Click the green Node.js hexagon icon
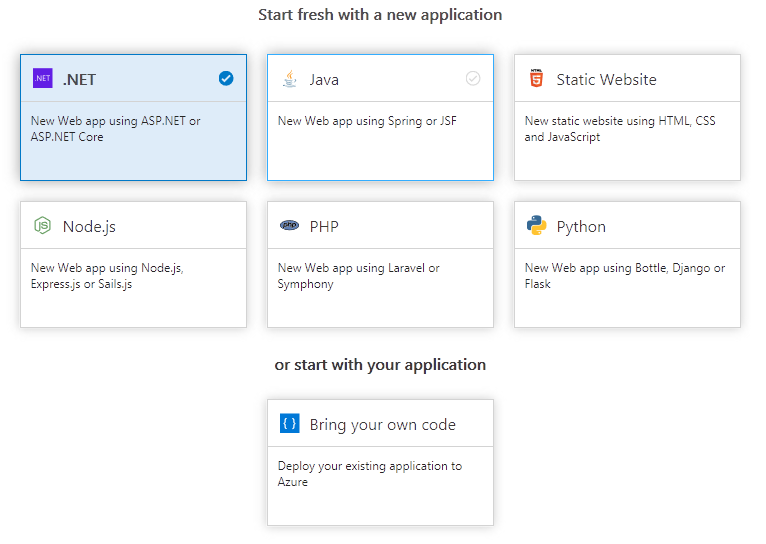 [x=43, y=226]
